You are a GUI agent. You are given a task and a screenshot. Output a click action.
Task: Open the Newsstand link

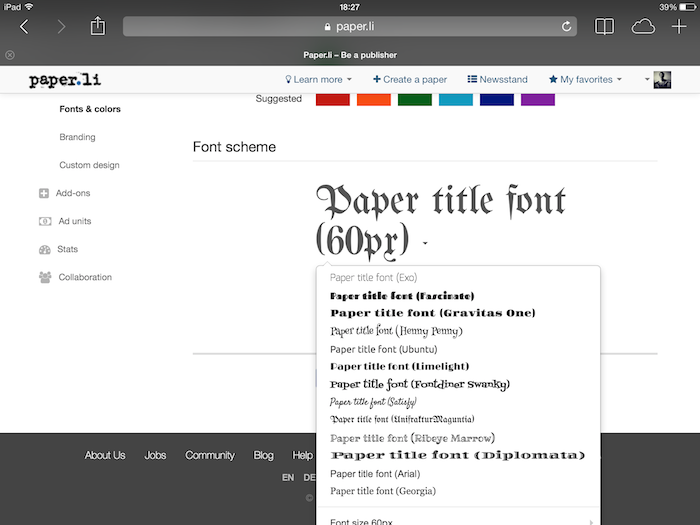[x=497, y=79]
